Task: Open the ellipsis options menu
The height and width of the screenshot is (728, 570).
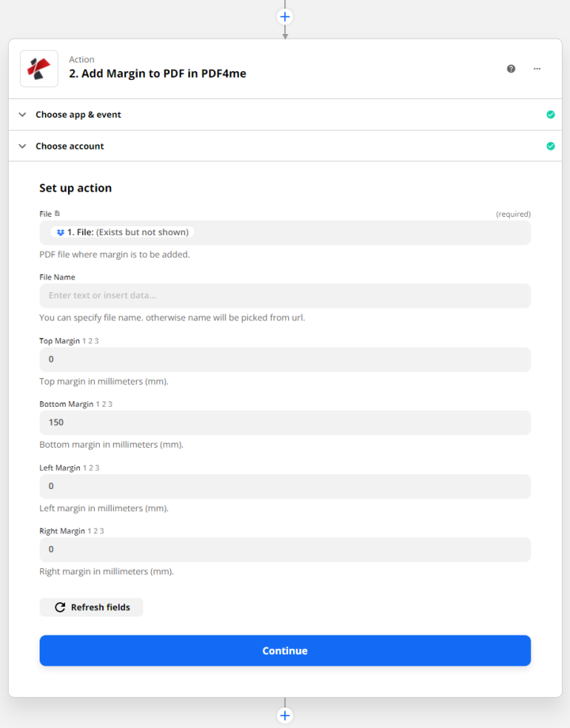Action: click(x=538, y=69)
